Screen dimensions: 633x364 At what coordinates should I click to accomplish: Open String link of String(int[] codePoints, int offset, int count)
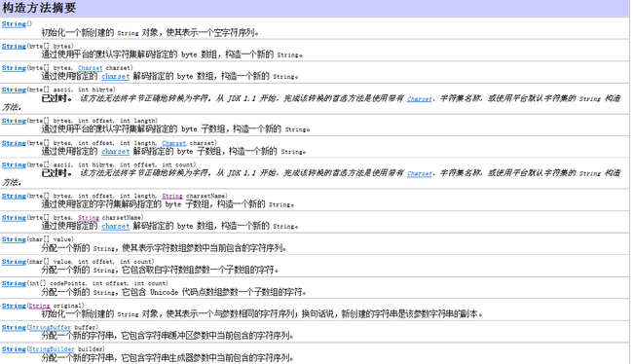[x=14, y=283]
